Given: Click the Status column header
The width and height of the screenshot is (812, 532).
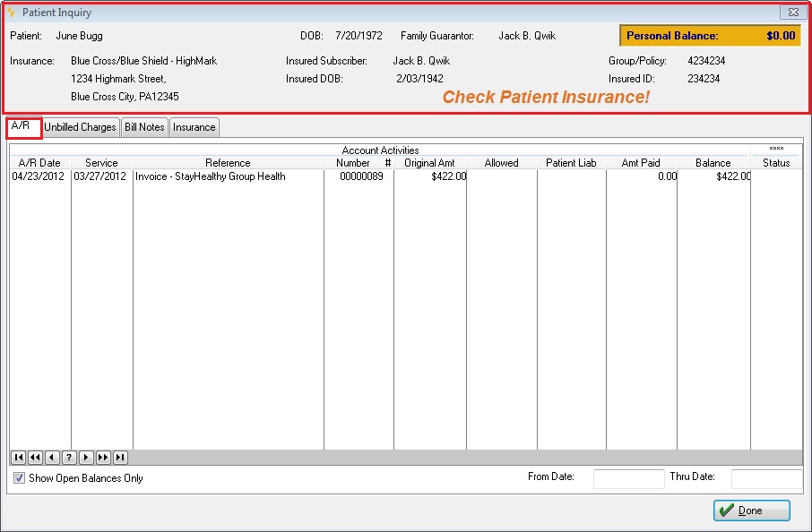Looking at the screenshot, I should pos(776,162).
